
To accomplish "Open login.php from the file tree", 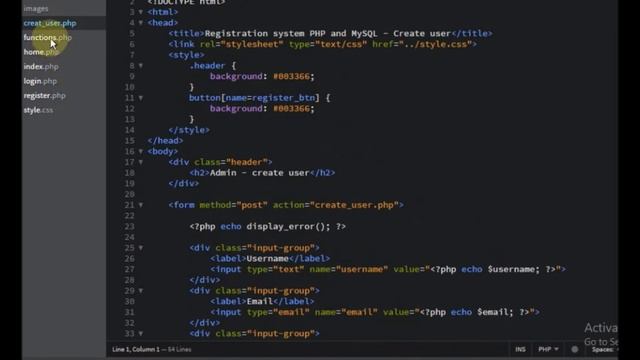I will pyautogui.click(x=40, y=81).
